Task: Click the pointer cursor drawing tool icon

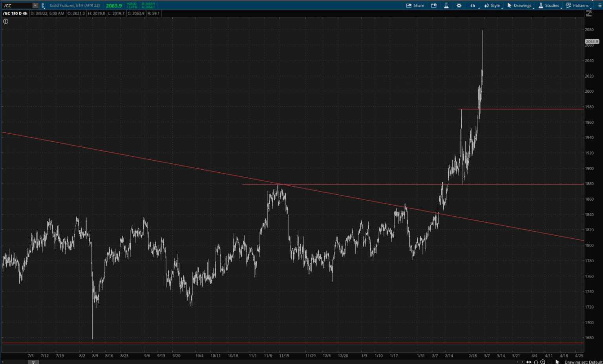Action: [557, 362]
